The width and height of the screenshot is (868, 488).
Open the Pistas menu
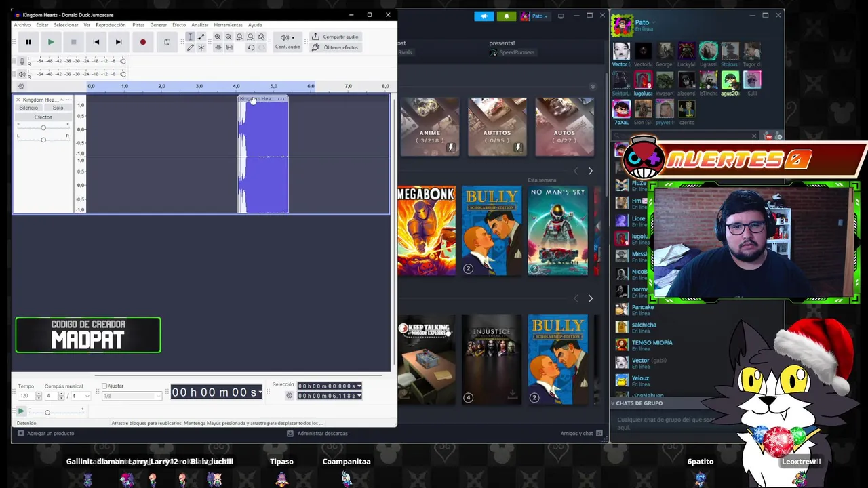(x=138, y=25)
